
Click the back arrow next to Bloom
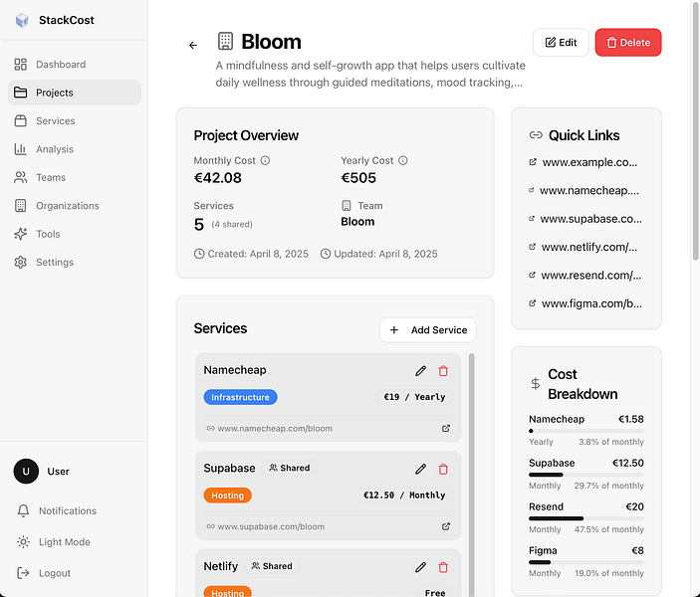193,45
